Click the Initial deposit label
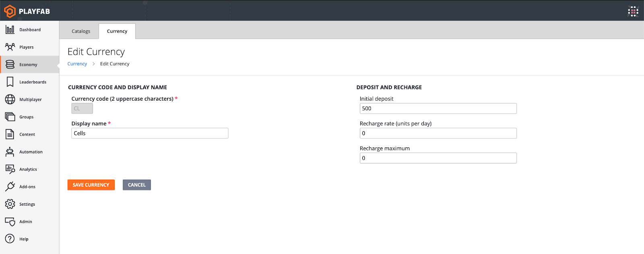 coord(376,99)
